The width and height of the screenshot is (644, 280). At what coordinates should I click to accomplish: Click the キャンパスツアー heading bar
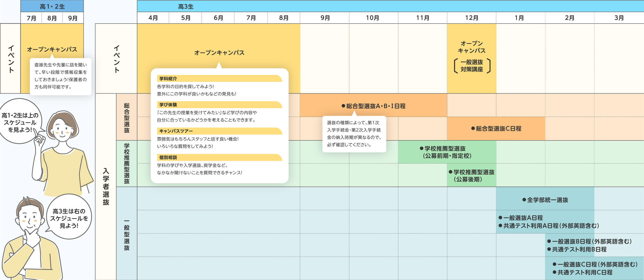[x=176, y=131]
